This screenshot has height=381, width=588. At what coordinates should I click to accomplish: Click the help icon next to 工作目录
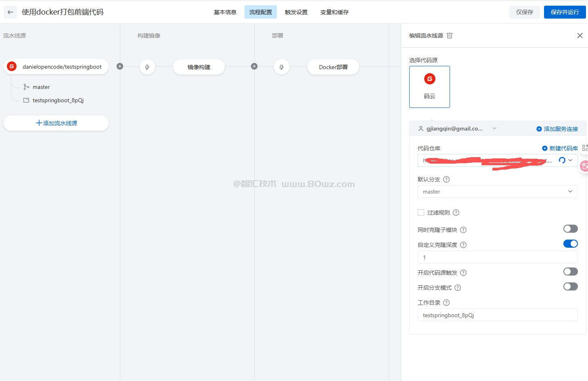coord(446,303)
